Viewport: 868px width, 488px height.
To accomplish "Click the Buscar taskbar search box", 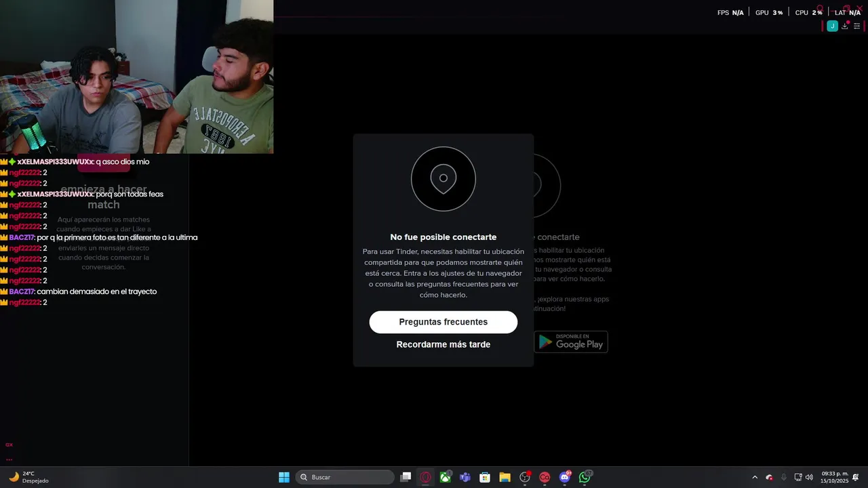I will click(x=344, y=477).
